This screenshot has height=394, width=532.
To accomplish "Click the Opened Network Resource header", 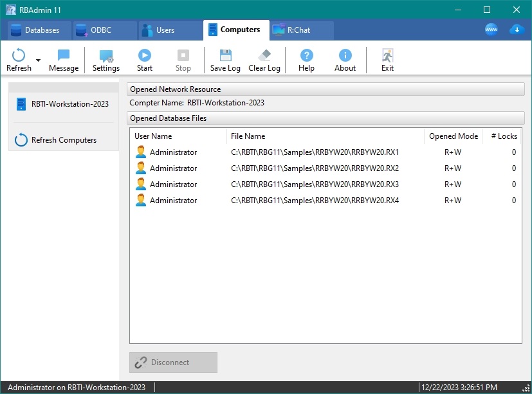I will tap(326, 89).
